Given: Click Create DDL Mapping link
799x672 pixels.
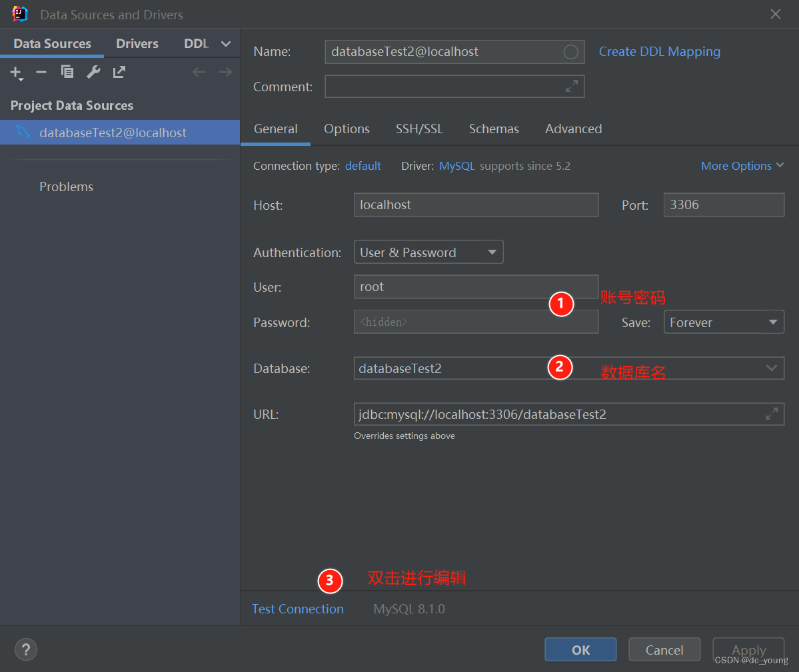Looking at the screenshot, I should pos(659,52).
